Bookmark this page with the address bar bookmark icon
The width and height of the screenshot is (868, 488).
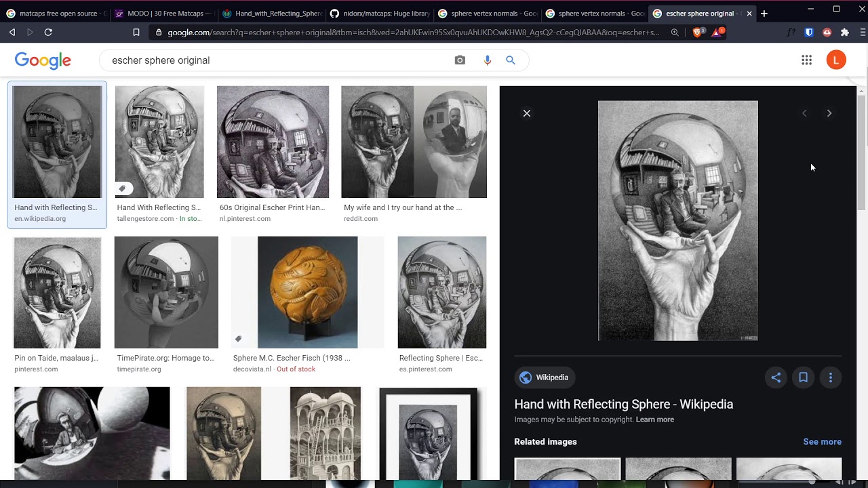[136, 32]
